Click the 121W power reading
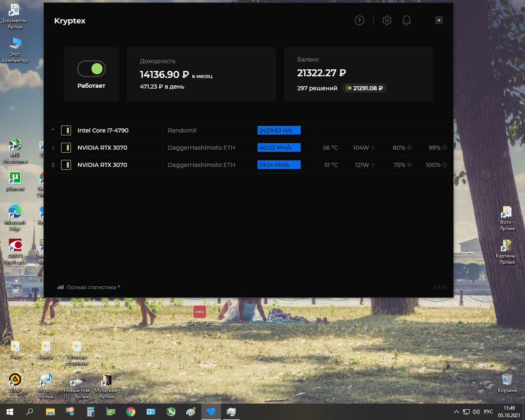 pyautogui.click(x=362, y=165)
